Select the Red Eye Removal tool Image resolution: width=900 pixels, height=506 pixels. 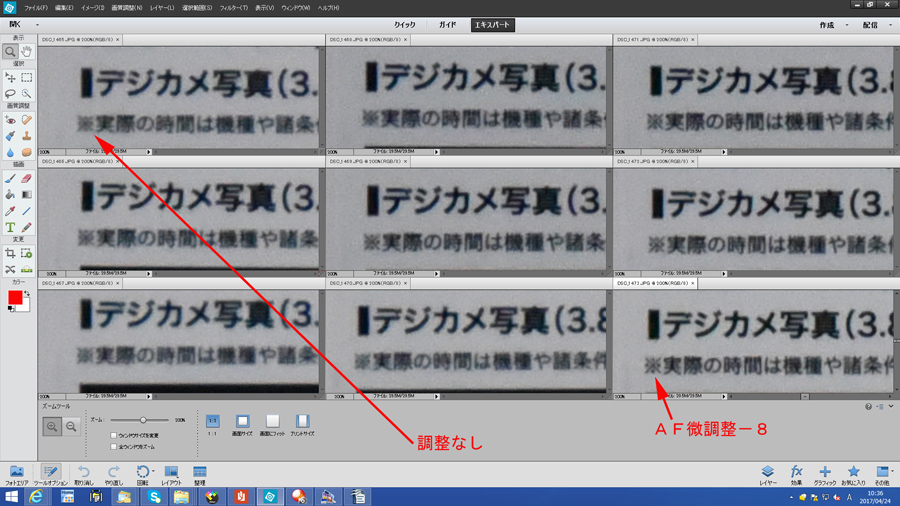[10, 120]
